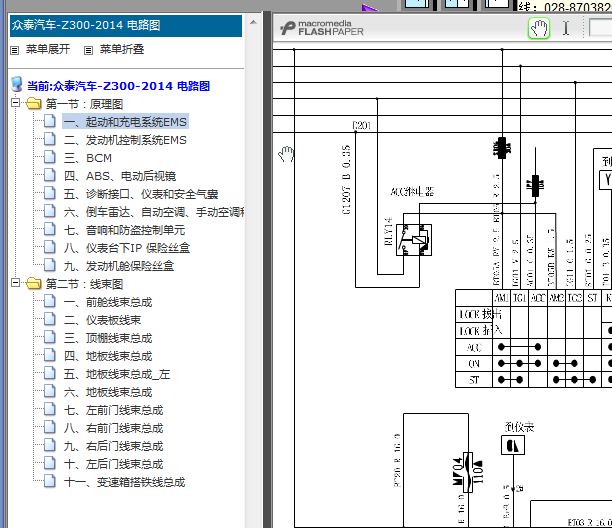The height and width of the screenshot is (528, 612).
Task: Click the C201 connector label in diagram
Action: (x=361, y=125)
